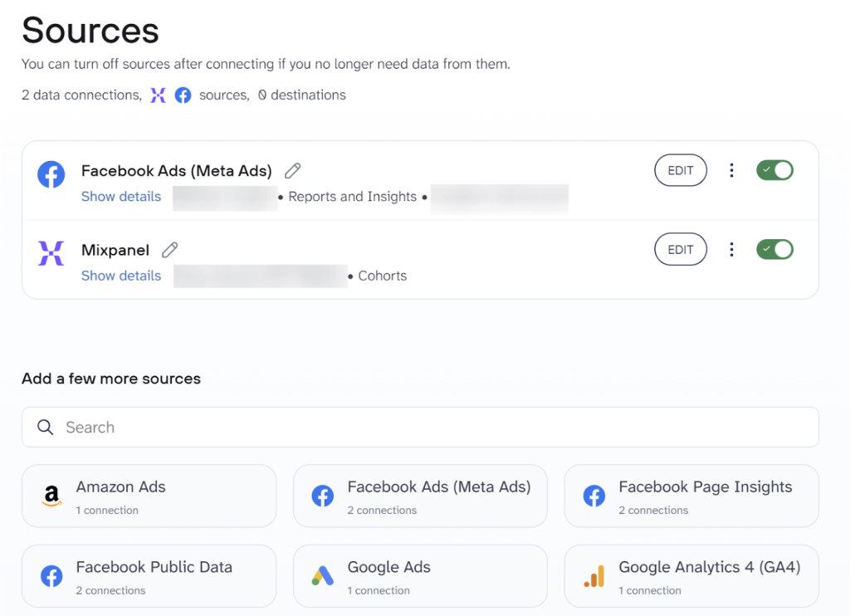Viewport: 850px width, 616px height.
Task: Click Show details under Facebook Ads
Action: click(121, 197)
